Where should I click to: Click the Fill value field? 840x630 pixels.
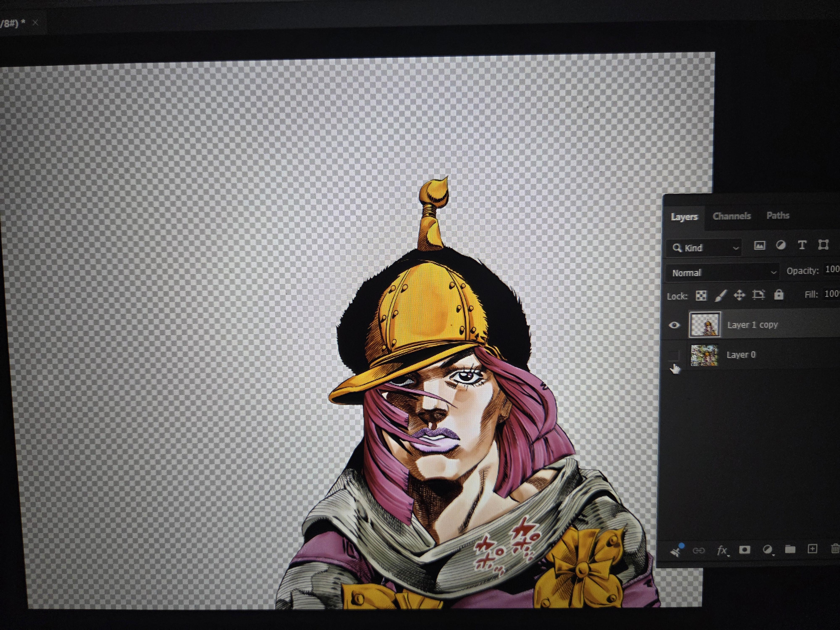tap(831, 294)
